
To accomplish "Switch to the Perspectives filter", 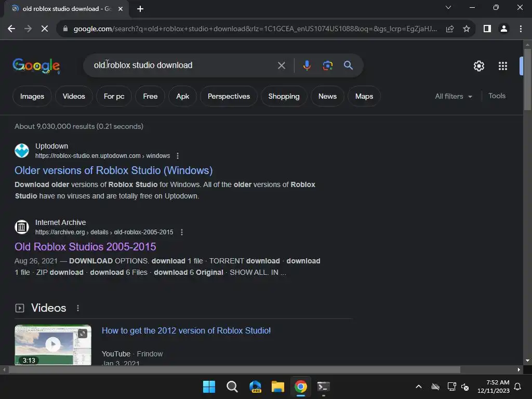I will 229,96.
